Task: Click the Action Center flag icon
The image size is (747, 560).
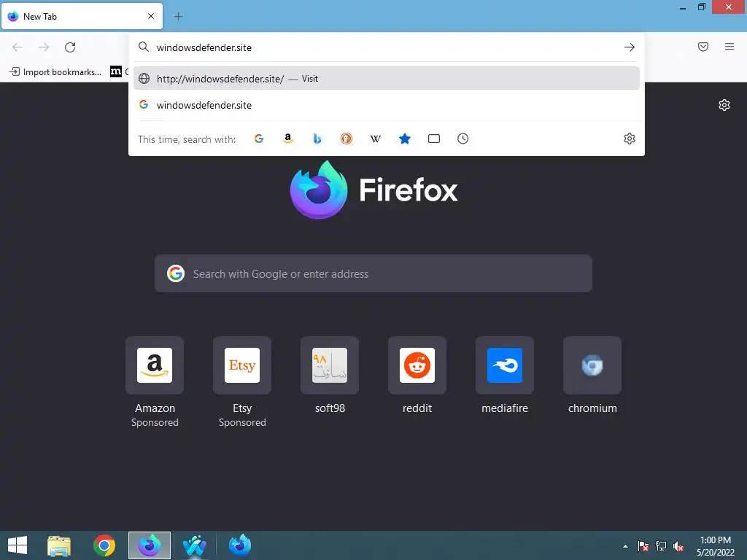Action: [643, 546]
